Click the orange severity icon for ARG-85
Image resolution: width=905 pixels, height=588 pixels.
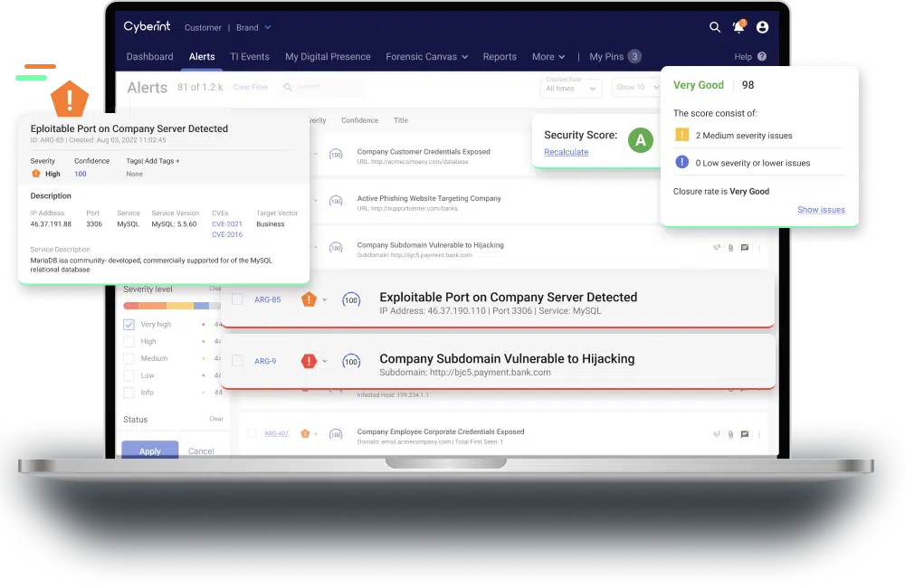pyautogui.click(x=309, y=299)
